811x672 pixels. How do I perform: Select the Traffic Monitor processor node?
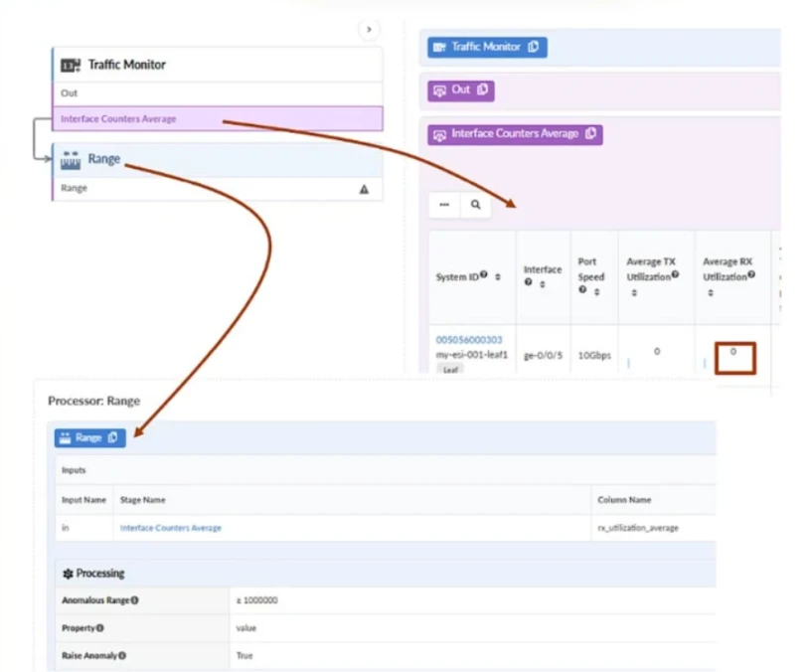point(217,65)
